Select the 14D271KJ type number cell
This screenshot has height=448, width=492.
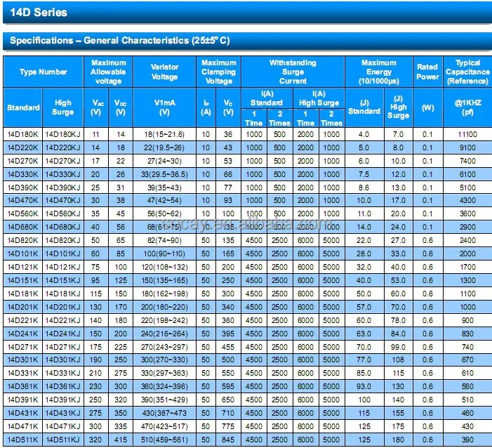pos(63,346)
